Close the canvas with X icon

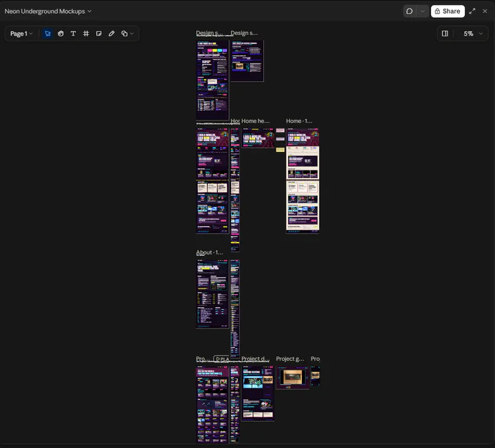coord(485,12)
